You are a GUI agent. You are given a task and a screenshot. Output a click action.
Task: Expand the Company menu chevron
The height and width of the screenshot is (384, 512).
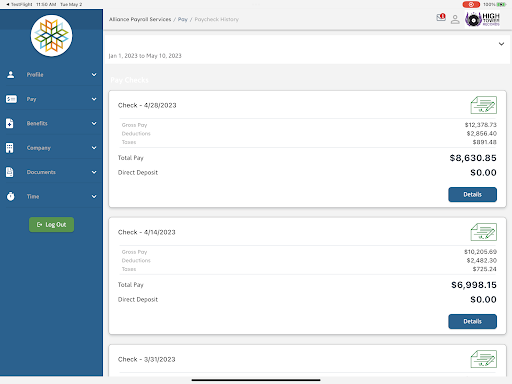(94, 148)
